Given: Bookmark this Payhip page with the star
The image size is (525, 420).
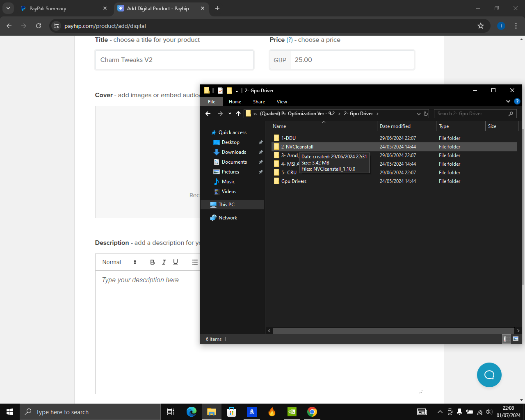Looking at the screenshot, I should 481,26.
